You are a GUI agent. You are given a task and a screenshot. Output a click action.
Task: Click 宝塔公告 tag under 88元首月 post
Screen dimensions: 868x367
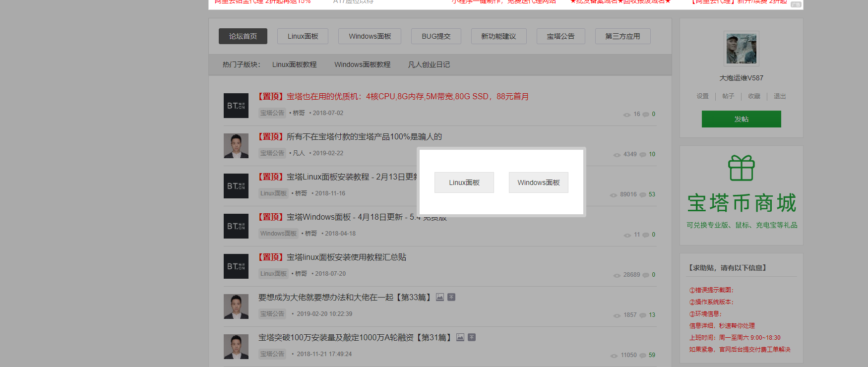[x=272, y=113]
